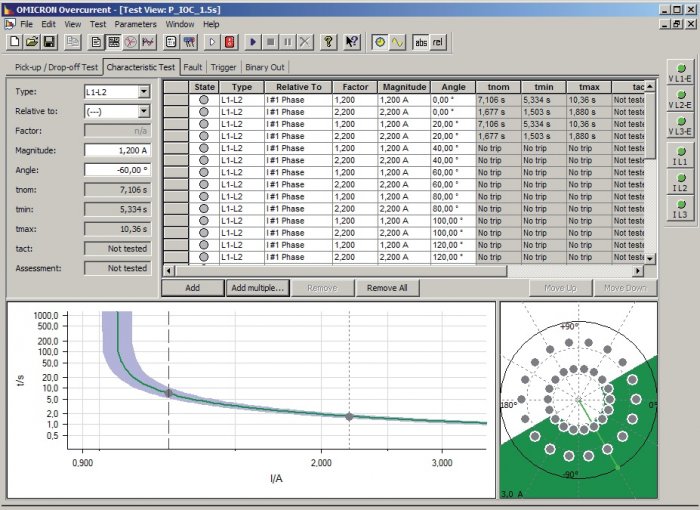The height and width of the screenshot is (510, 700).
Task: Expand the Relative to dropdown
Action: (144, 111)
